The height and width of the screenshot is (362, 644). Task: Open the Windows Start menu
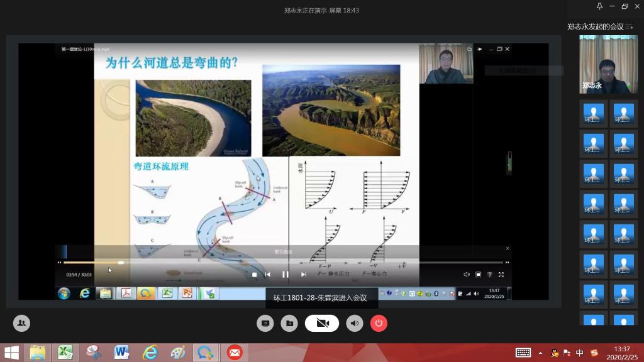[11, 353]
